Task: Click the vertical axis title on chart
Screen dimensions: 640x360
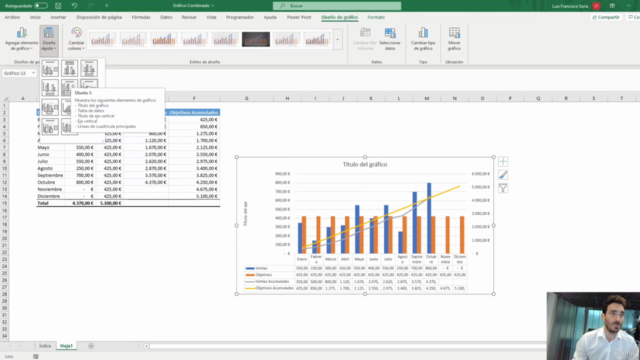Action: [x=246, y=214]
